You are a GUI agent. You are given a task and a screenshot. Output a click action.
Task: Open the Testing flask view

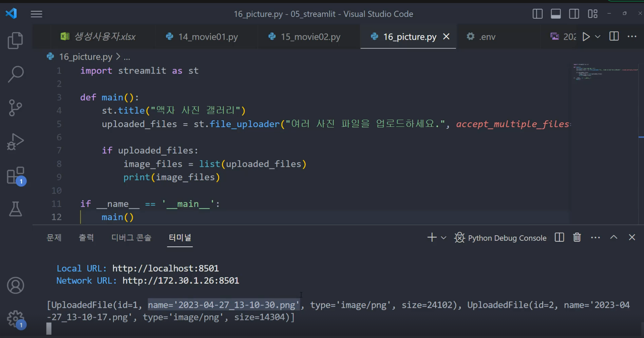15,209
